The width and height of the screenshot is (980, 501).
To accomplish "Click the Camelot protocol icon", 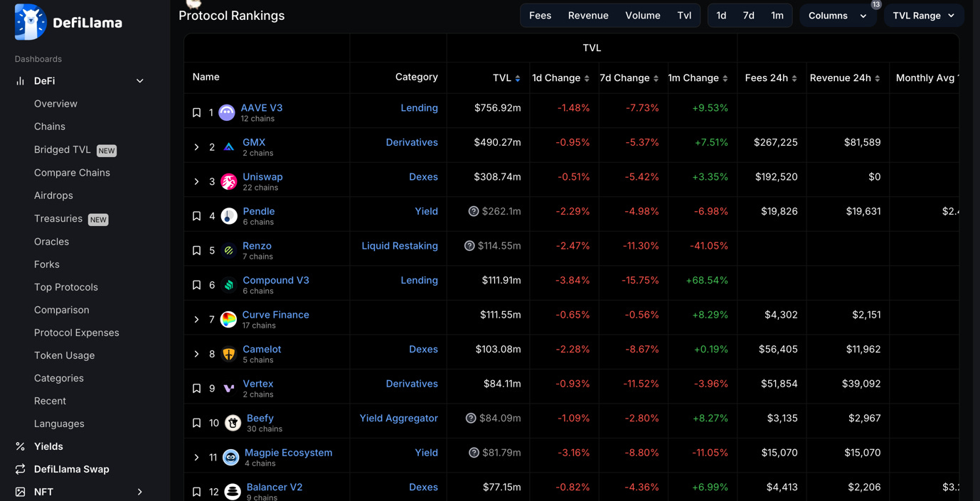I will pos(229,354).
